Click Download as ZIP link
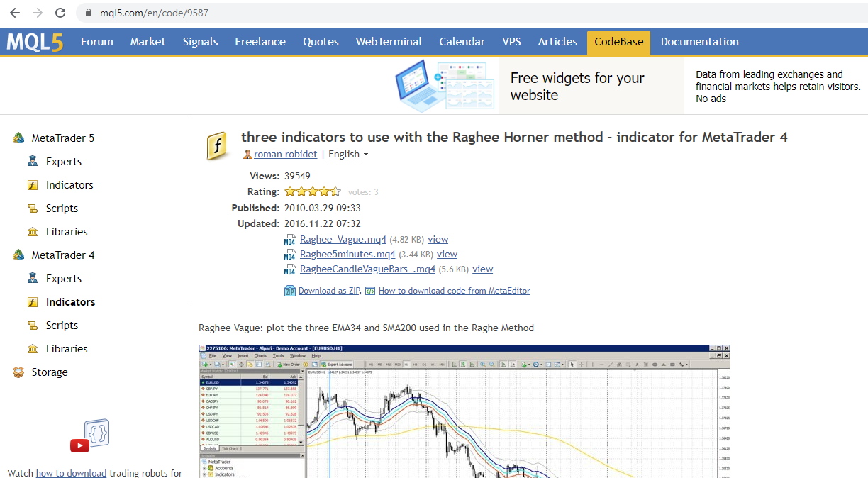 [329, 291]
